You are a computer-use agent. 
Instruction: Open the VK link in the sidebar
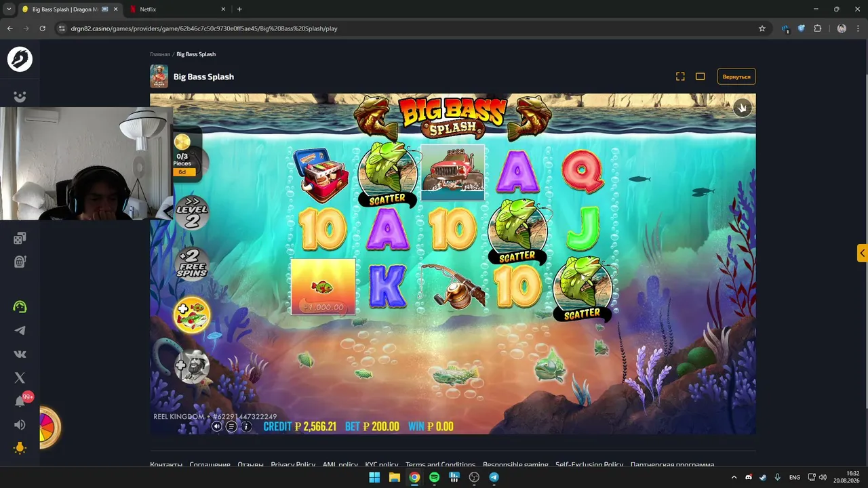click(20, 354)
